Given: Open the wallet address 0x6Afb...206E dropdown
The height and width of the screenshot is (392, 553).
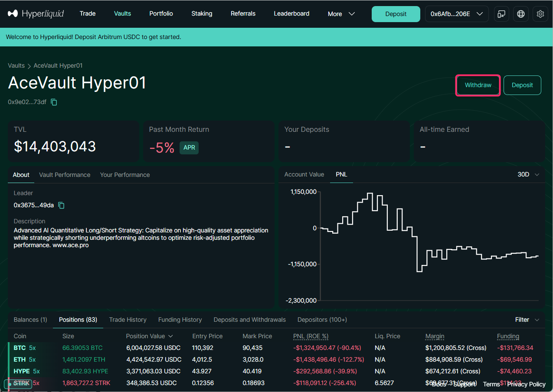Looking at the screenshot, I should click(456, 14).
